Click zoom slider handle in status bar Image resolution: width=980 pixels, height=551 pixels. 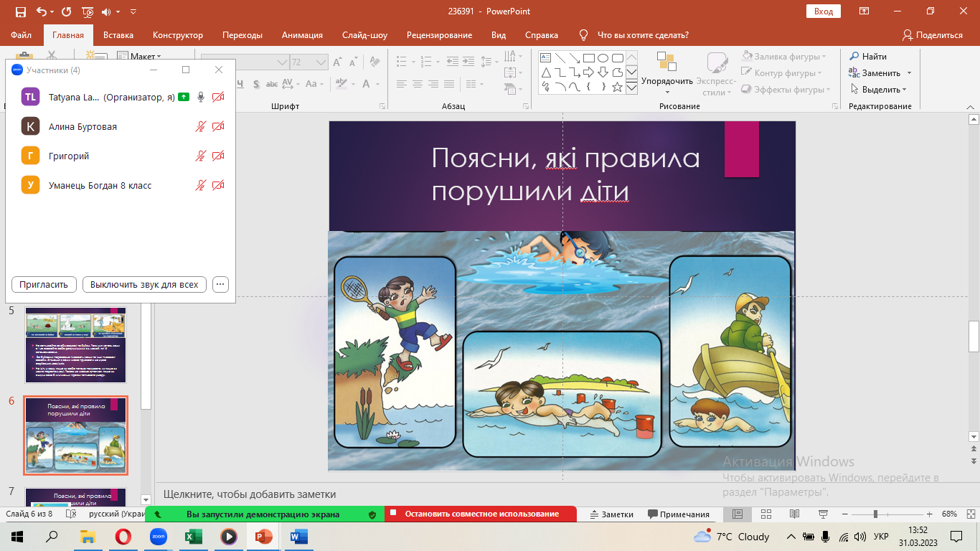[875, 514]
